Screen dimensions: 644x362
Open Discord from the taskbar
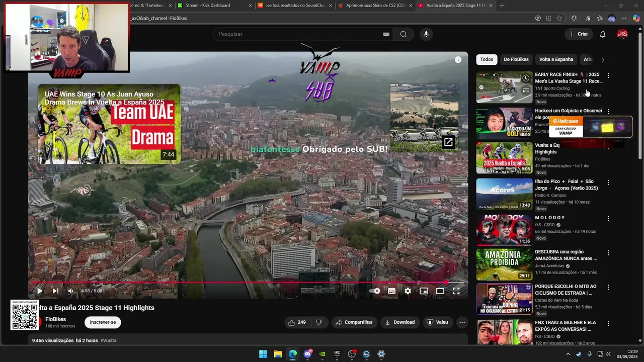coord(307,354)
